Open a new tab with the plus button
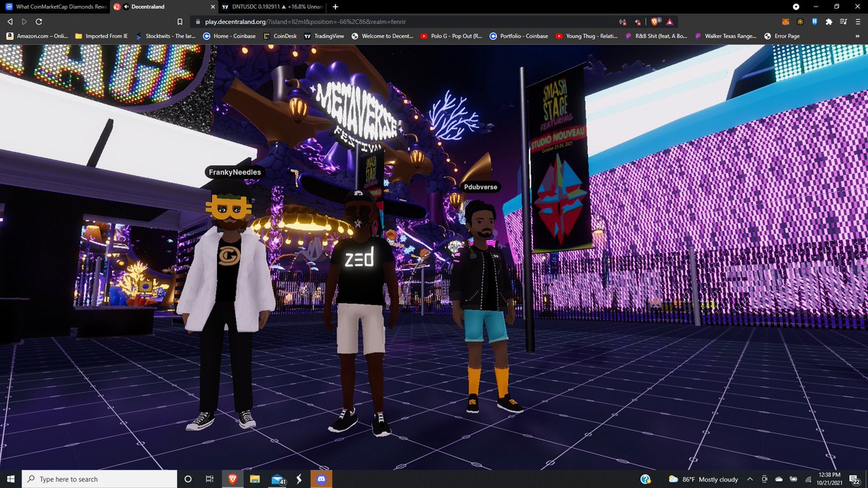 point(335,7)
